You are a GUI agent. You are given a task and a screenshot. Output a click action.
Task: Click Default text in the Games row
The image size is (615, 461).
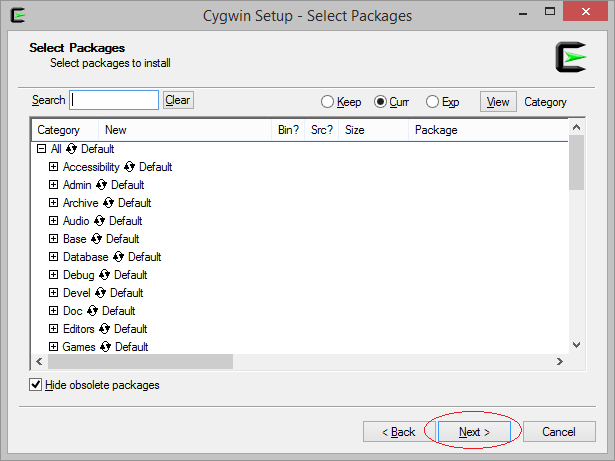(131, 347)
